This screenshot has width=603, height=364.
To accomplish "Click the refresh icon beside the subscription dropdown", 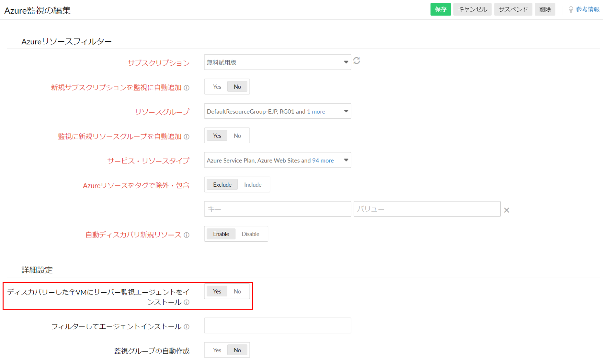I will (357, 61).
